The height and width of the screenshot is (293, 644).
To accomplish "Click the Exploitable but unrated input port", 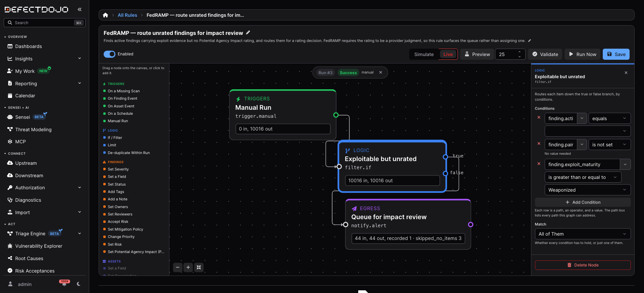I will 339,166.
